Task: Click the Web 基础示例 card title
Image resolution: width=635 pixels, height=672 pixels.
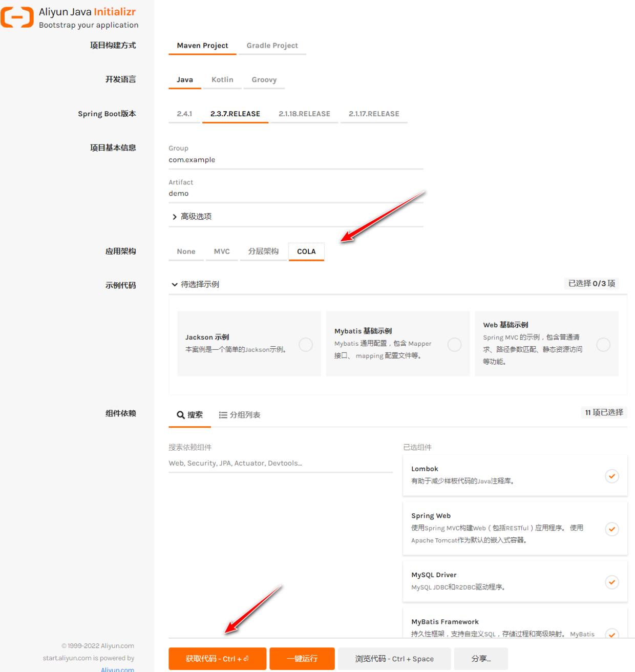Action: (505, 325)
